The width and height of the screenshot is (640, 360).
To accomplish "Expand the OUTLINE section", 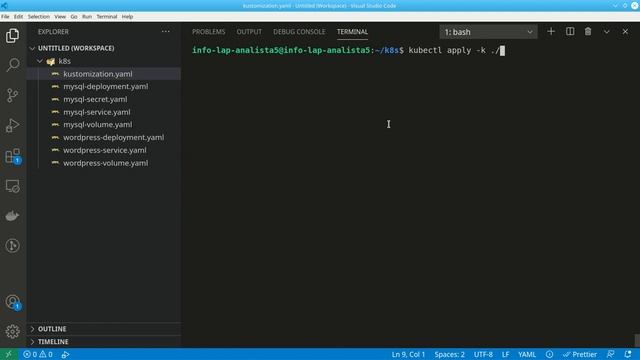I will pyautogui.click(x=52, y=329).
